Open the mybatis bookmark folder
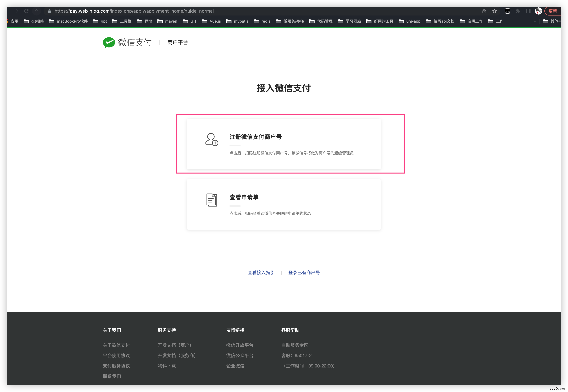This screenshot has width=568, height=392. 237,21
